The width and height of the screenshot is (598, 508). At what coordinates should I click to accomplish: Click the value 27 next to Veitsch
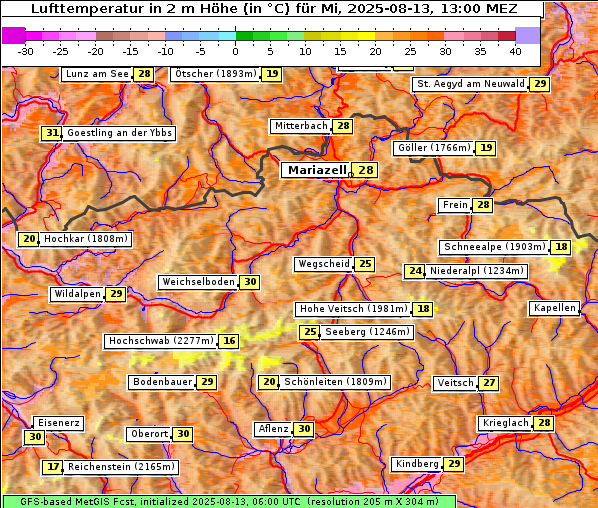(489, 383)
